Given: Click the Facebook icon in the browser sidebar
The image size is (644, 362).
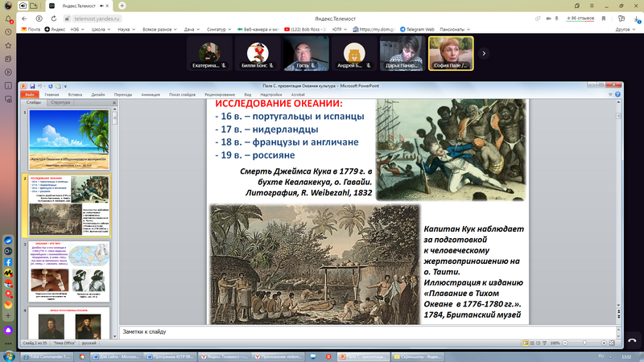Looking at the screenshot, I should click(x=8, y=262).
